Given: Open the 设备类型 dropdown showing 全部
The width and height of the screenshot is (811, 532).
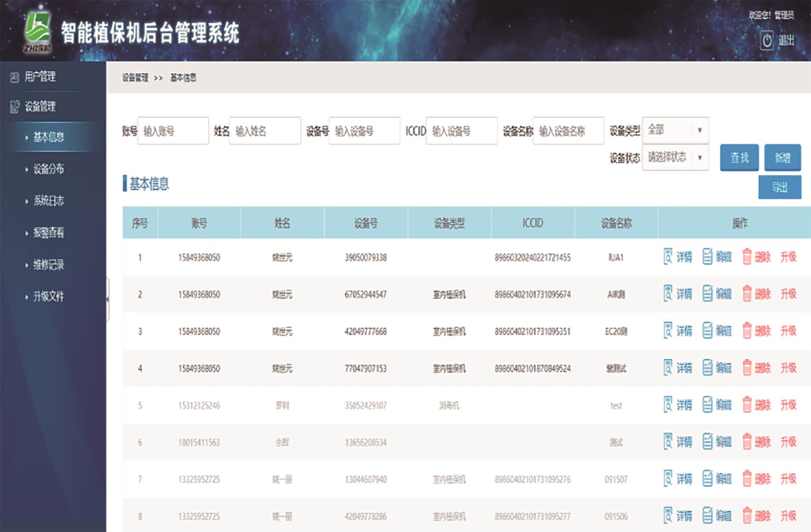Looking at the screenshot, I should pos(675,130).
